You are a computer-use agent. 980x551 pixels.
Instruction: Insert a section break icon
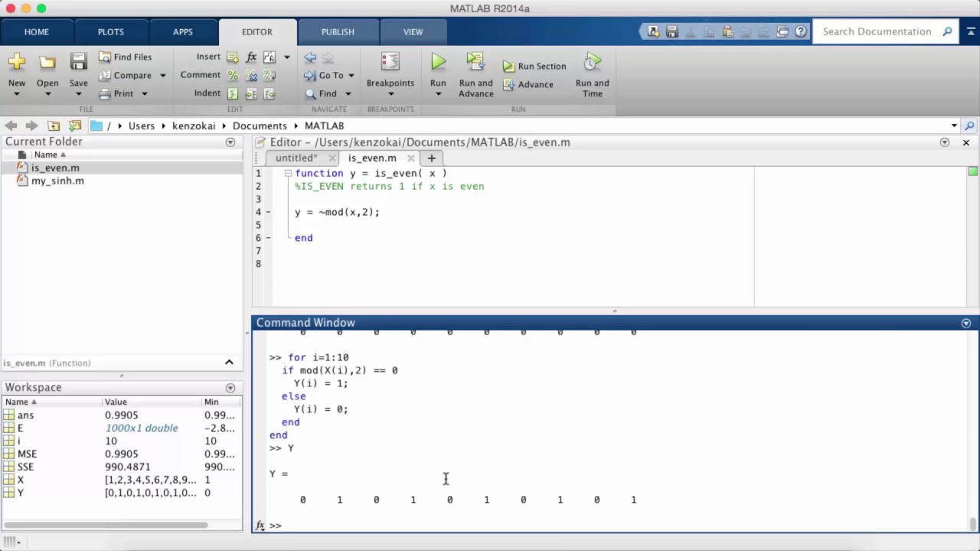(232, 57)
